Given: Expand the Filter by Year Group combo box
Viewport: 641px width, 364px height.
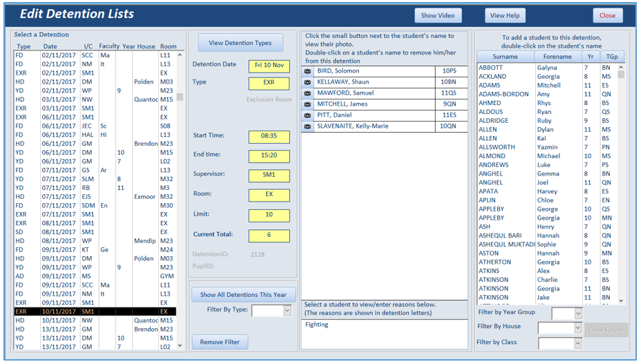Looking at the screenshot, I should pyautogui.click(x=578, y=314).
